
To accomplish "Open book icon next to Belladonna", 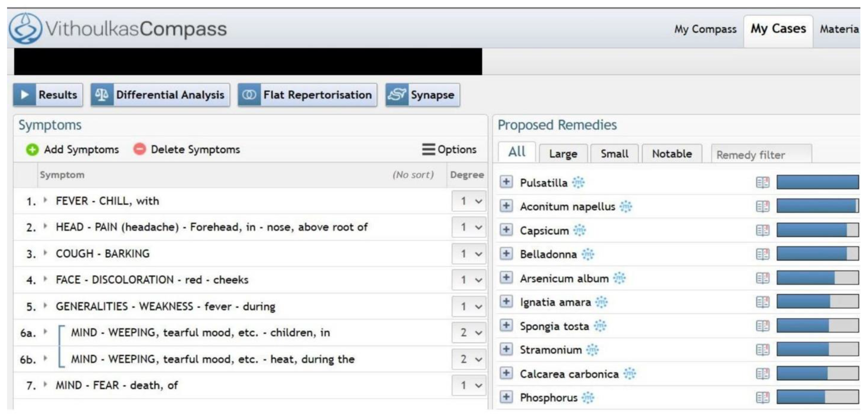I will [x=762, y=254].
